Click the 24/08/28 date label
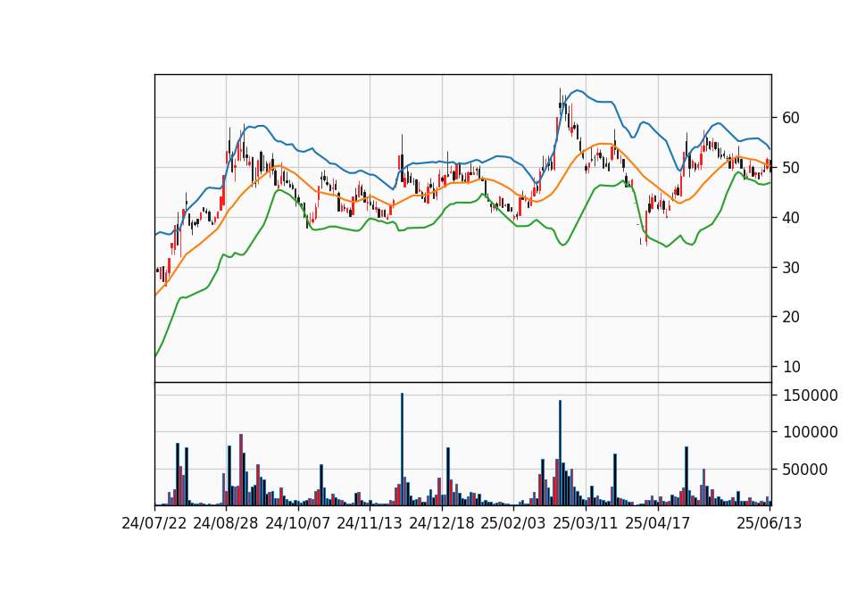This screenshot has height=616, width=857. pyautogui.click(x=226, y=523)
